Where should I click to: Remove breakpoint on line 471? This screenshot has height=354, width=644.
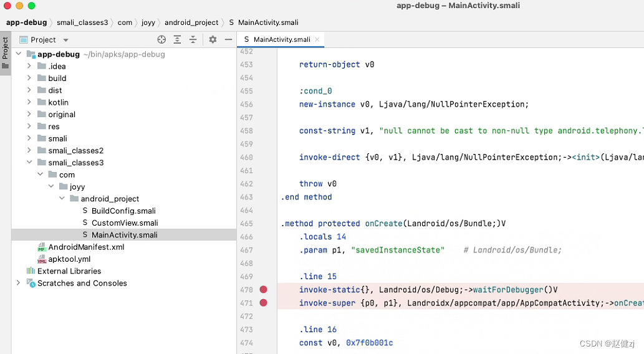(263, 303)
